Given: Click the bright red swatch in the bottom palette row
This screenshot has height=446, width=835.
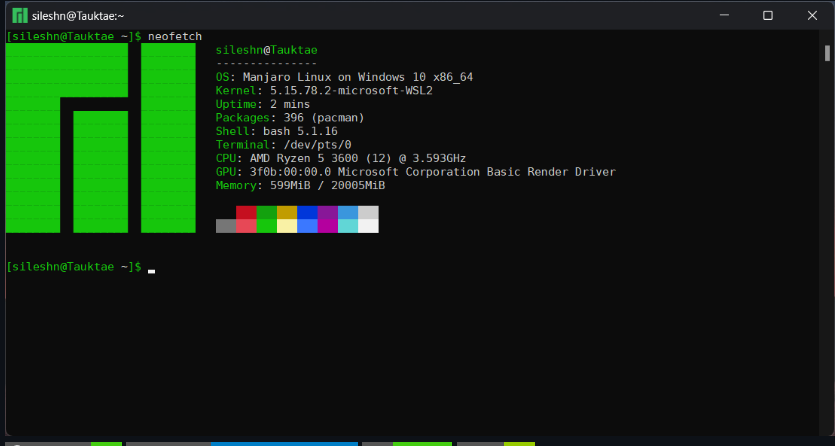Looking at the screenshot, I should click(x=246, y=226).
